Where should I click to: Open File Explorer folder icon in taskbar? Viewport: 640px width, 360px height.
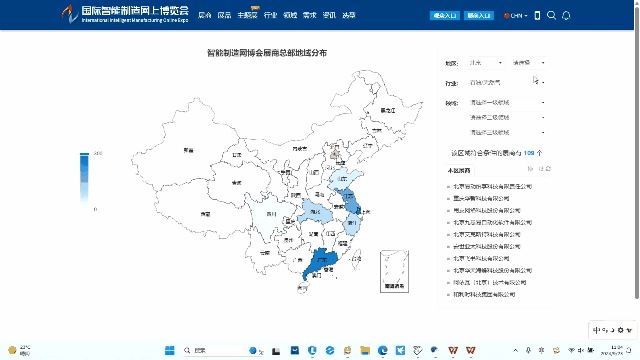(x=365, y=350)
